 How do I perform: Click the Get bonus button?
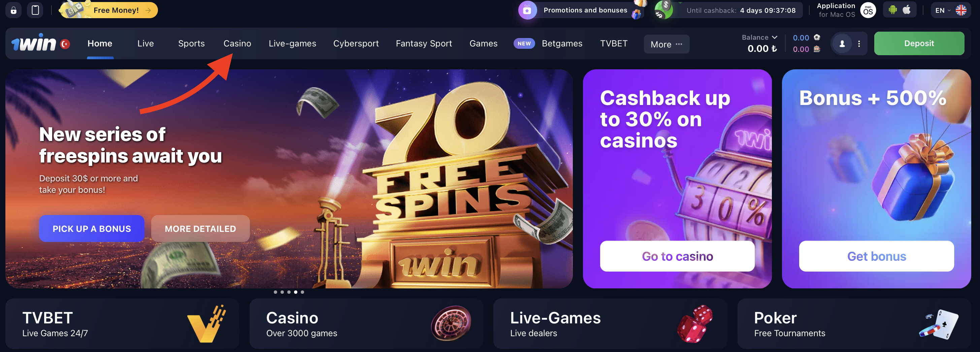click(x=876, y=256)
